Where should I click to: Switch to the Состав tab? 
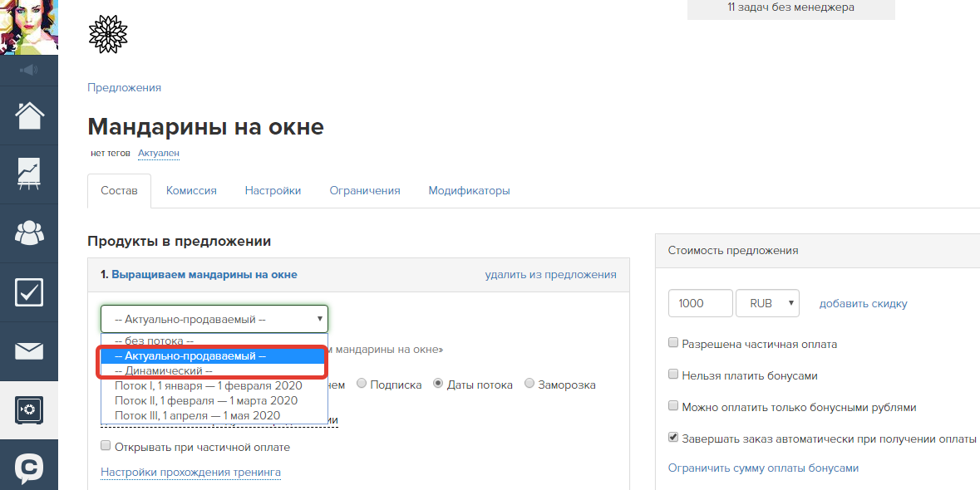120,191
